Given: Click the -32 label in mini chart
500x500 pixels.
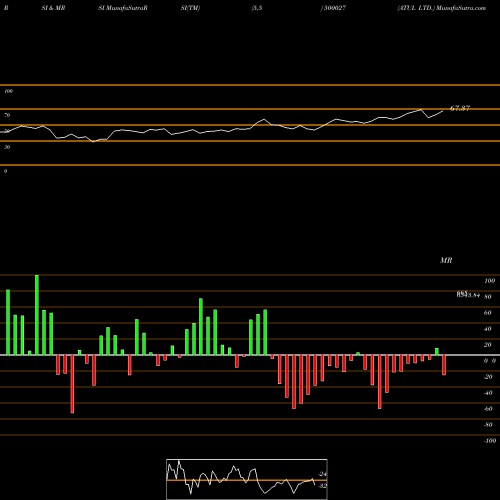Looking at the screenshot, I should point(322,486).
